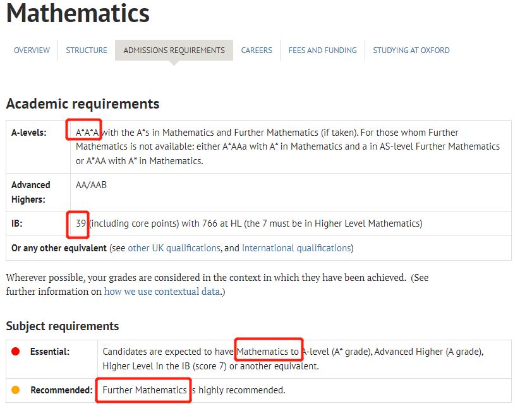
Task: Click the orange Recommended indicator dot
Action: 16,390
